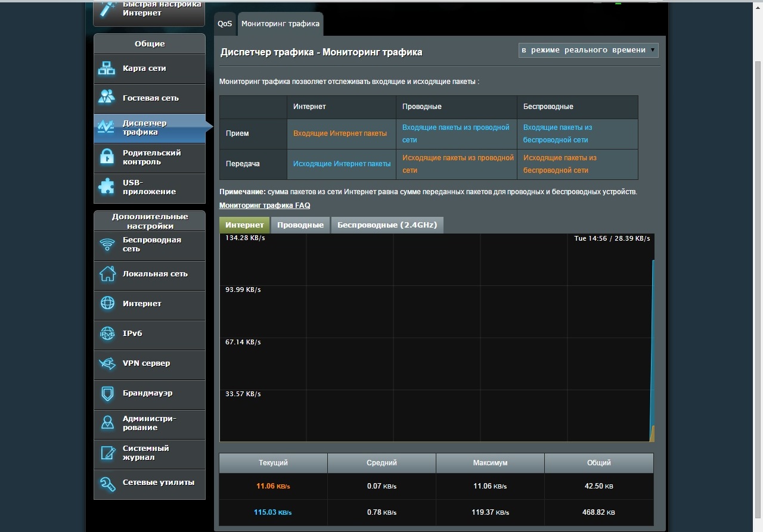Click the Интернет globe icon
The height and width of the screenshot is (532, 763).
[107, 303]
